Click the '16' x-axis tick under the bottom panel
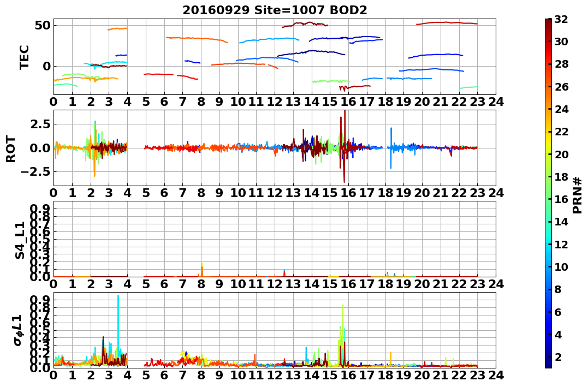The width and height of the screenshot is (588, 387). [348, 375]
